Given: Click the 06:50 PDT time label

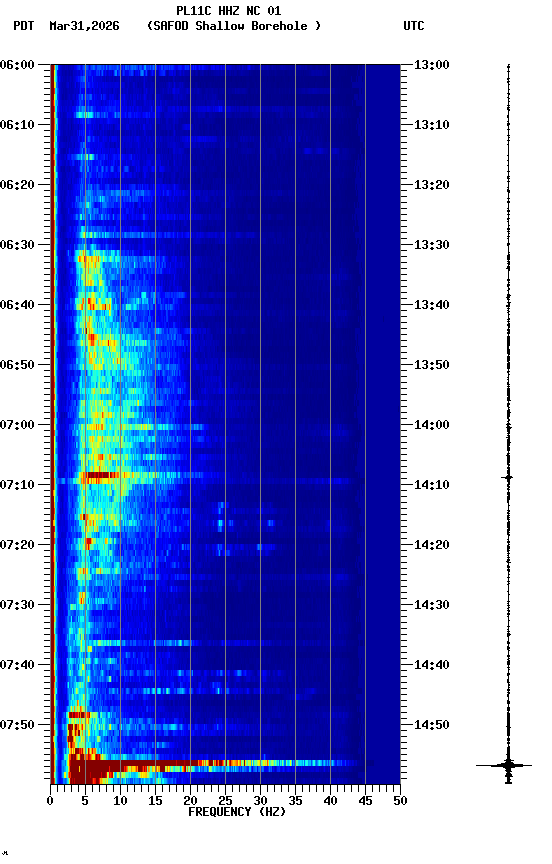Looking at the screenshot, I should pos(17,365).
